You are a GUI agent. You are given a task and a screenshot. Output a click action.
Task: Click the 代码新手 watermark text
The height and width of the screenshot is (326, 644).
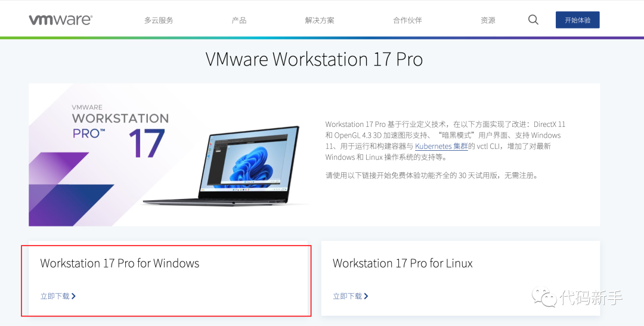(592, 297)
